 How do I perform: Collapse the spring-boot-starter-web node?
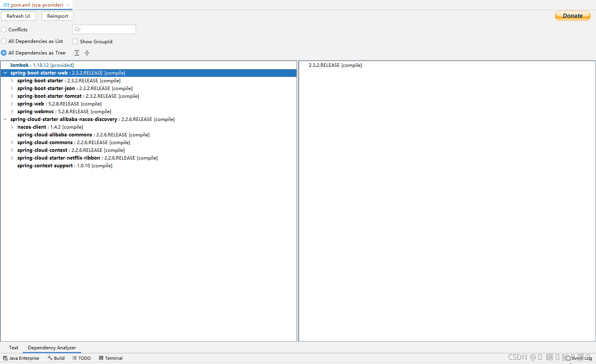[x=5, y=73]
